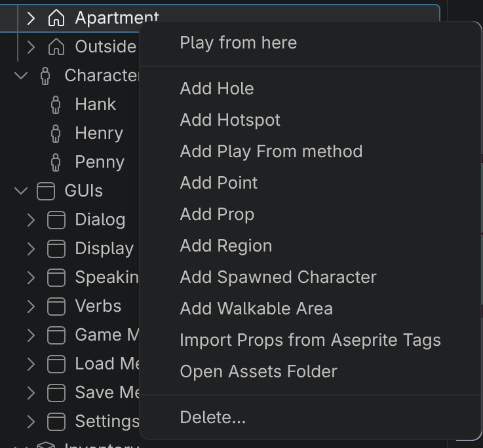The height and width of the screenshot is (448, 483).
Task: Click the Display GUI window icon
Action: [56, 248]
